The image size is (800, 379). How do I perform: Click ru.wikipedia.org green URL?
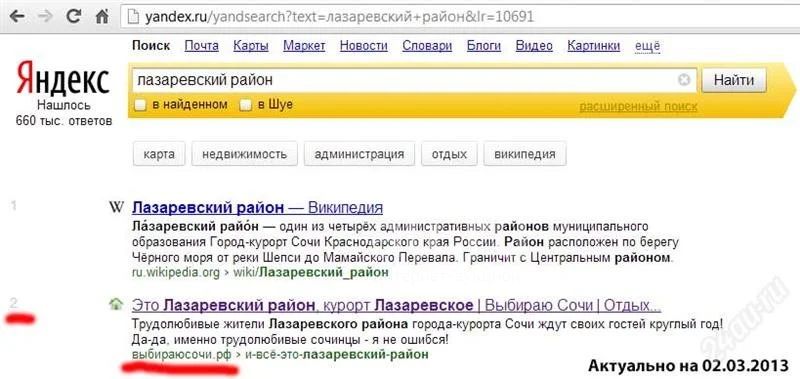(176, 273)
